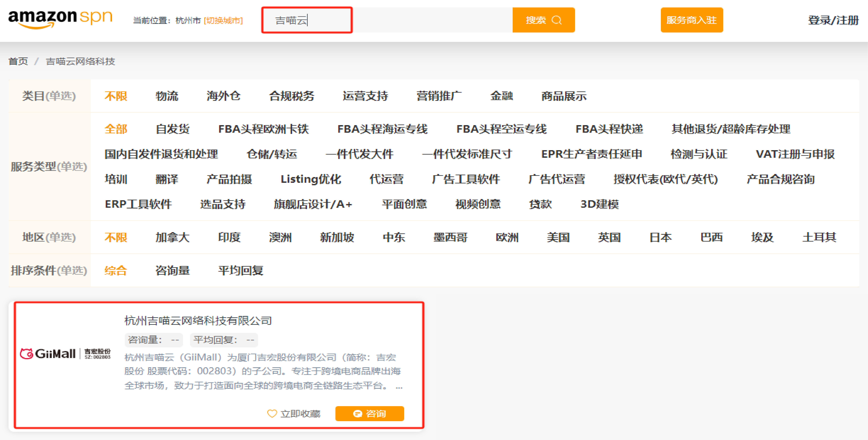Click the chat bubble icon on 咨询 button
This screenshot has height=440, width=868.
click(x=358, y=414)
